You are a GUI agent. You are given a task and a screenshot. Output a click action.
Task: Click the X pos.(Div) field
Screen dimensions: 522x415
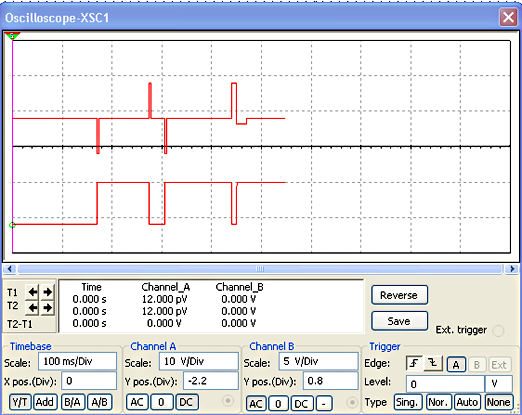tap(89, 381)
